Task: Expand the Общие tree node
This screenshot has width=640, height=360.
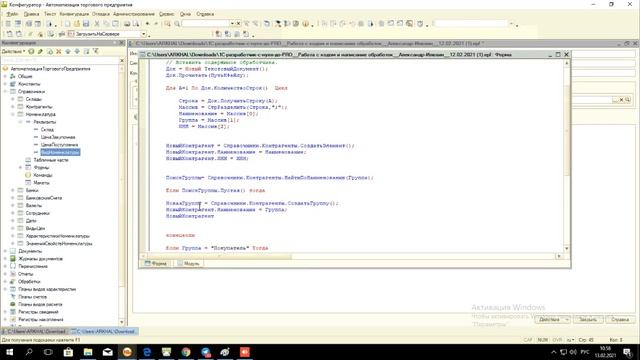Action: click(5, 76)
